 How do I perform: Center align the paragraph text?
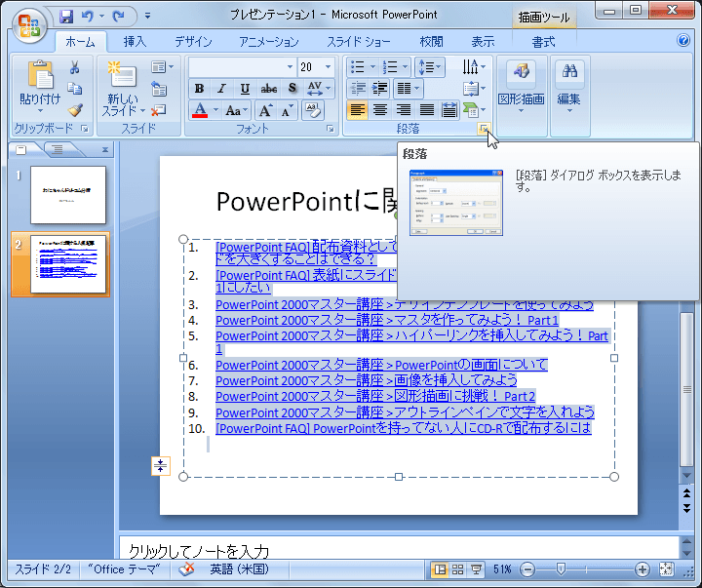[x=380, y=110]
